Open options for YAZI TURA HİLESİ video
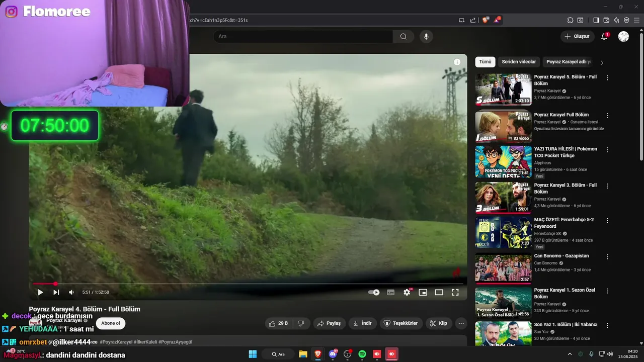 click(x=607, y=150)
